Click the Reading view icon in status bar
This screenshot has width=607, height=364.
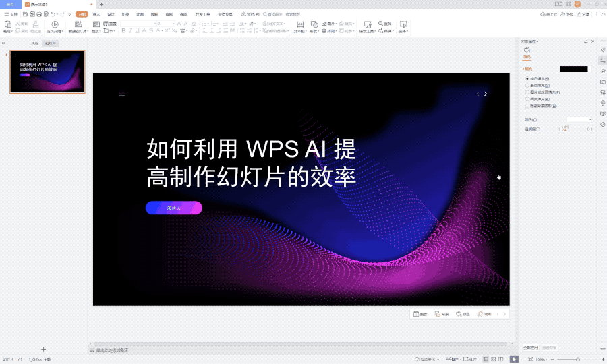(501, 359)
